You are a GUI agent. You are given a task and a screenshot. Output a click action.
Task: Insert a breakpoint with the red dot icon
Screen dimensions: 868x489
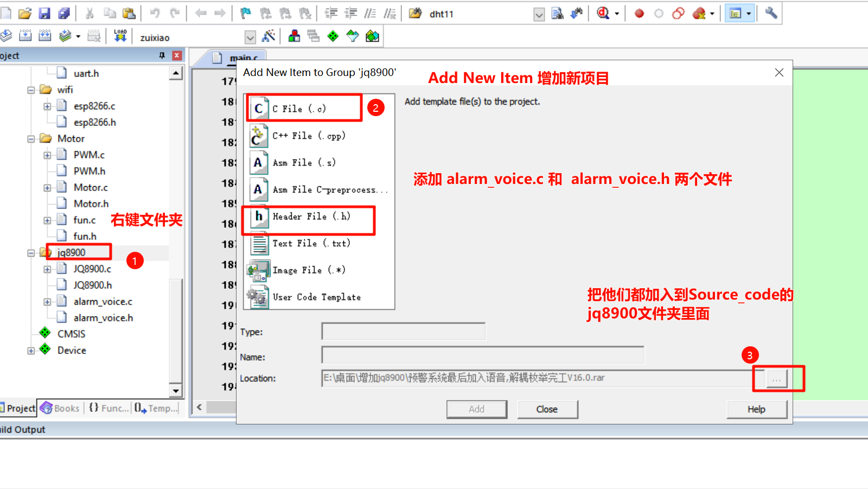pyautogui.click(x=639, y=14)
